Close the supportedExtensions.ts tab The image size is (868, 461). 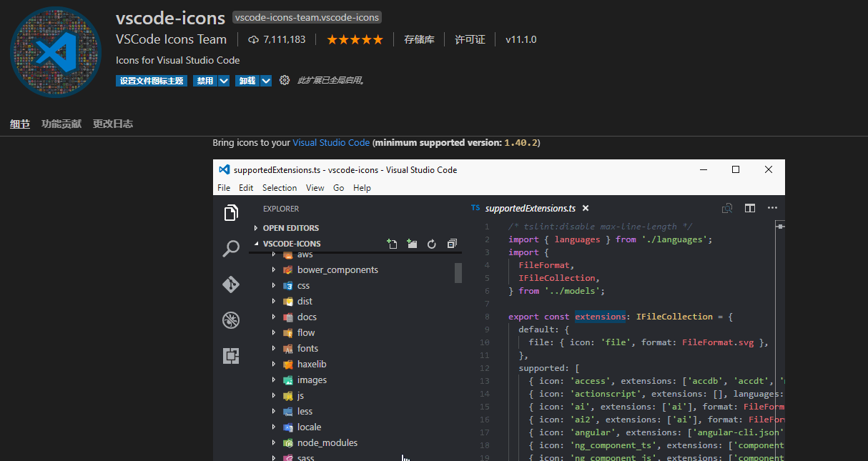click(x=586, y=209)
